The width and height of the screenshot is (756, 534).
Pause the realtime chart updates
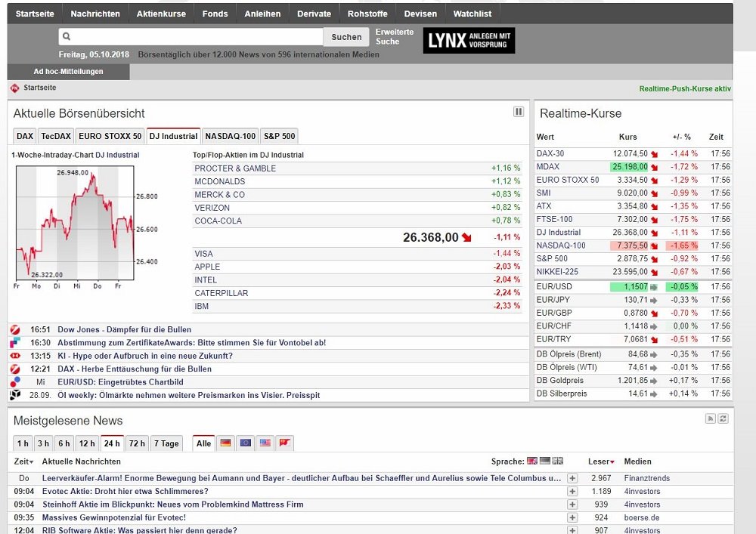tap(519, 111)
